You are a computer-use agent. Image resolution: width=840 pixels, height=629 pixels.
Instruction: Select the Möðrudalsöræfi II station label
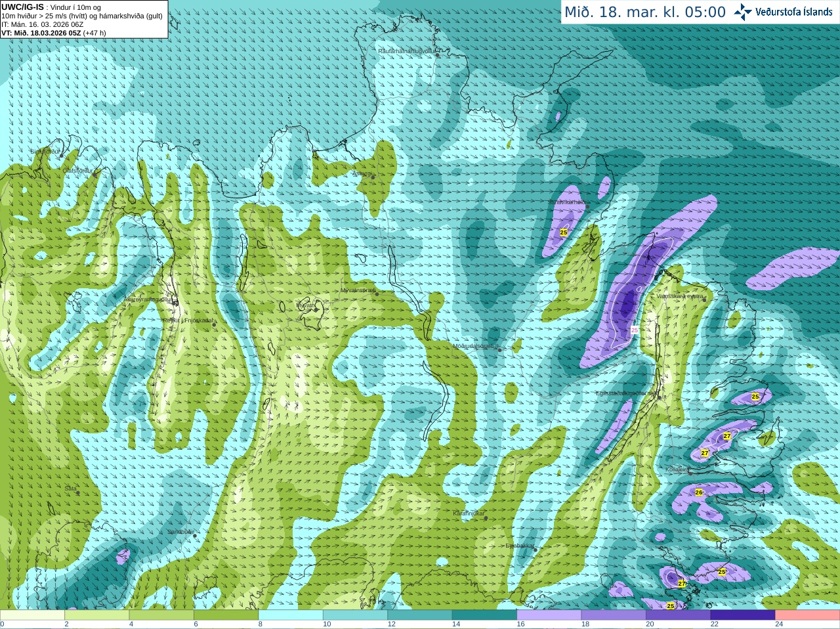coord(475,345)
